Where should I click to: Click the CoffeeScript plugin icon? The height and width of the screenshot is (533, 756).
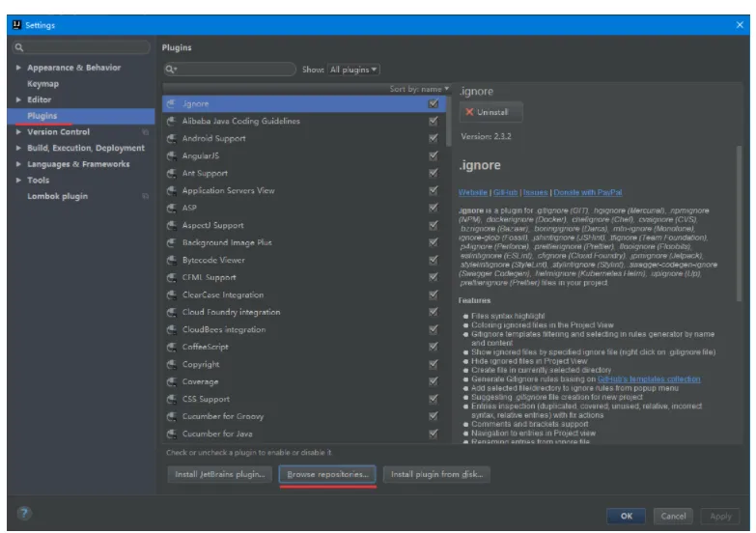[x=171, y=347]
